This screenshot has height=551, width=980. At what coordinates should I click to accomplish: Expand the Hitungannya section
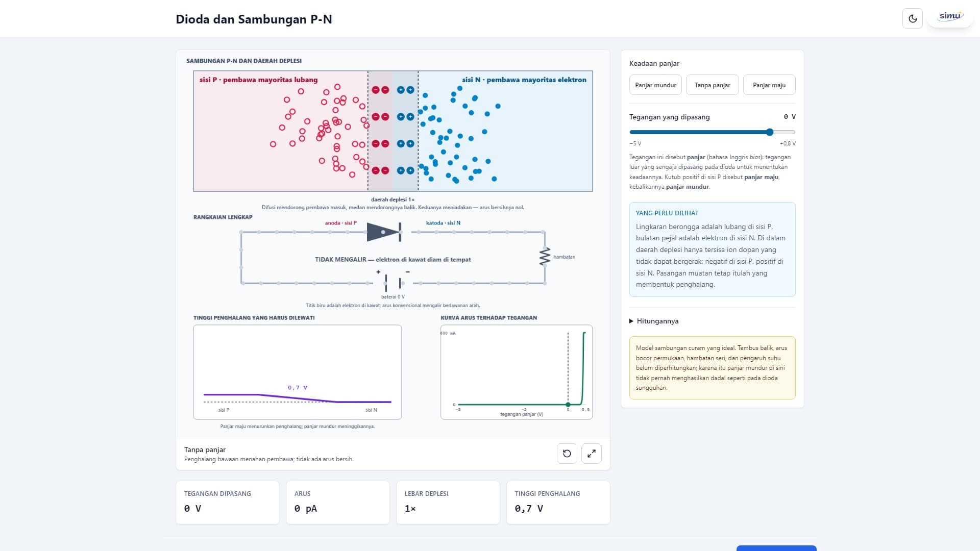tap(657, 321)
